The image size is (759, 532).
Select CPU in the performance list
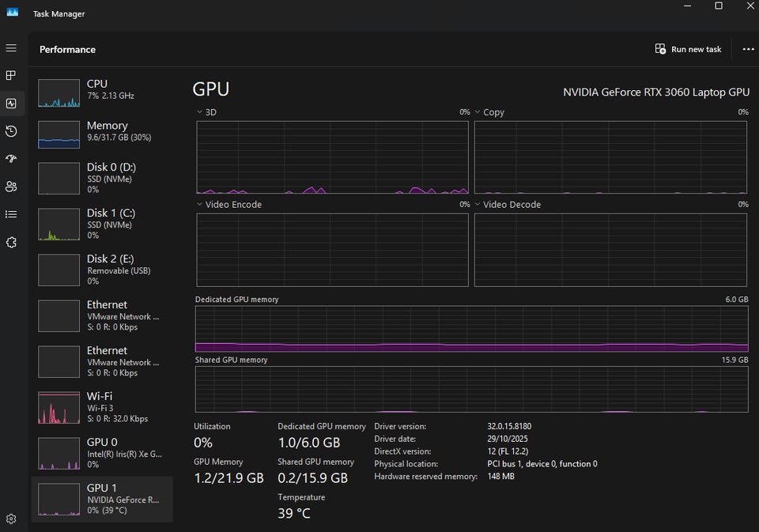102,92
